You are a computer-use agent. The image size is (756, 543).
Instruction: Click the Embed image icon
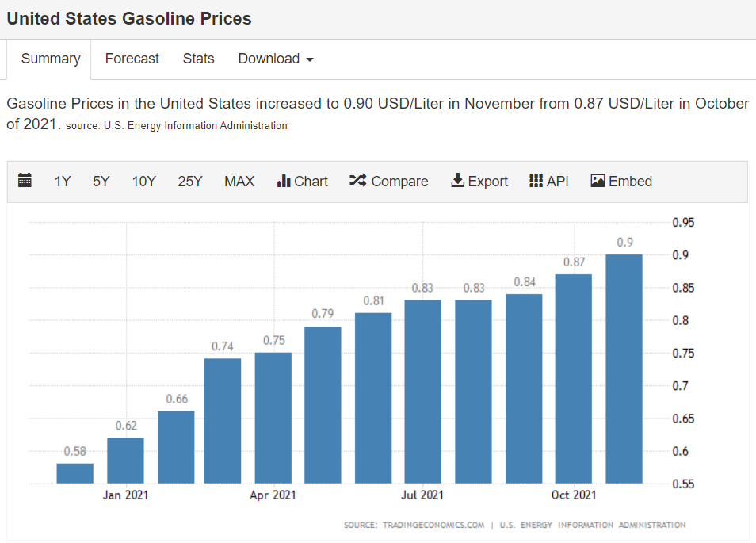point(598,181)
